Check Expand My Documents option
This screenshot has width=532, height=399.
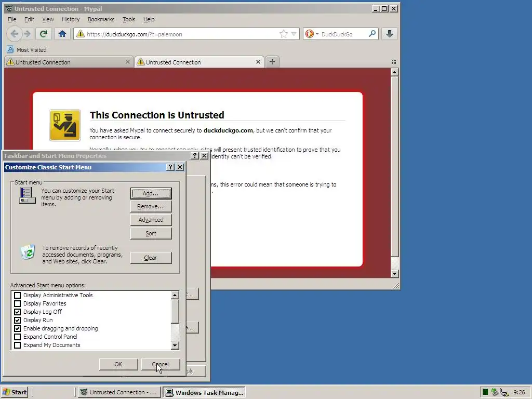pyautogui.click(x=17, y=345)
